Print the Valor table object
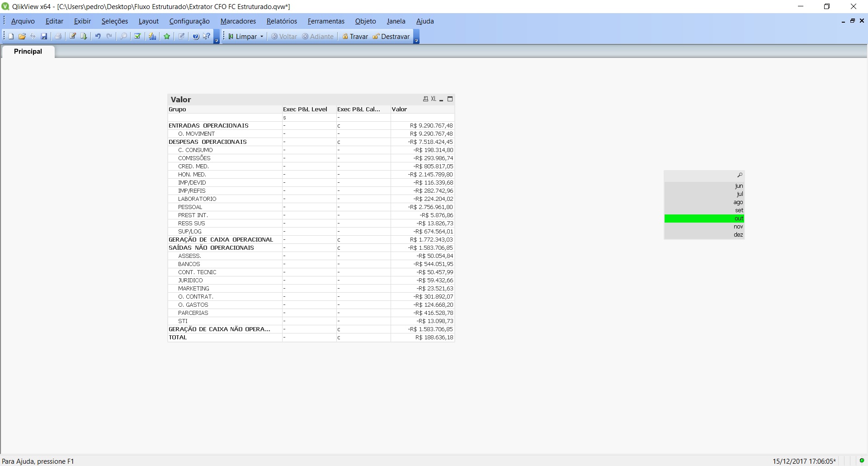 425,99
